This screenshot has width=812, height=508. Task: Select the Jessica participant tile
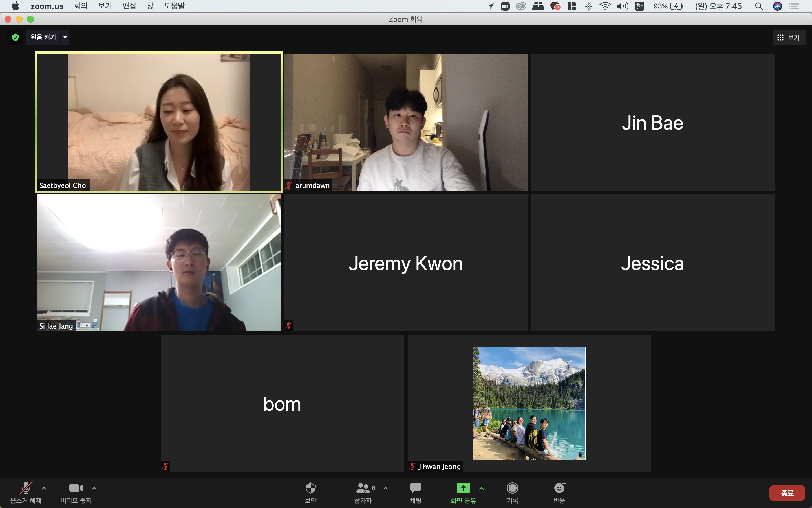[653, 263]
